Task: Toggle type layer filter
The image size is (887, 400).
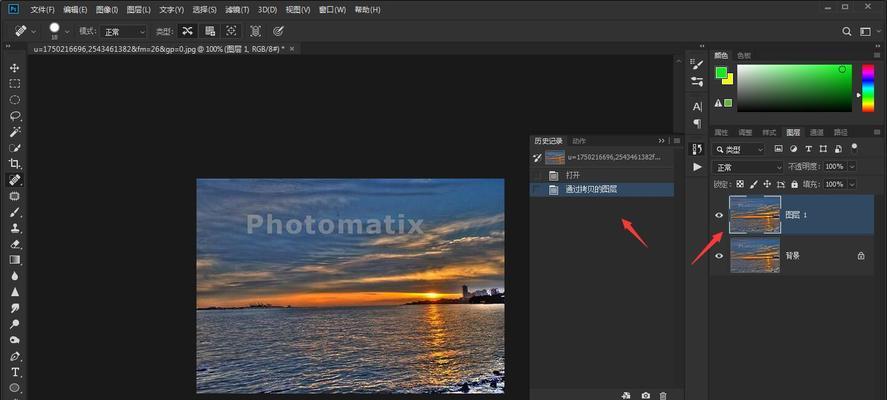Action: tap(808, 149)
